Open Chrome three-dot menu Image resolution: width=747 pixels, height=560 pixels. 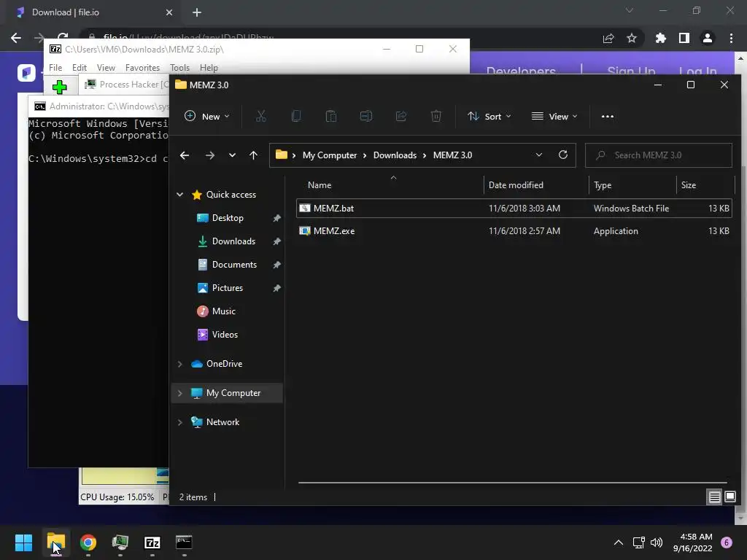(731, 38)
